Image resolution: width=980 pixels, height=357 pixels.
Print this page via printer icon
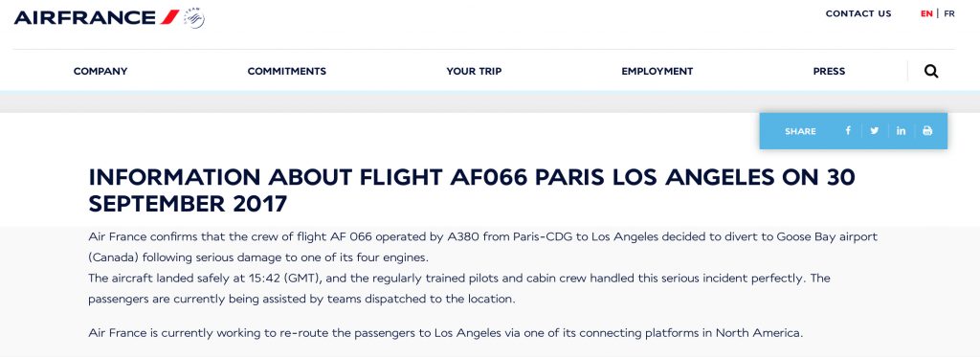pos(927,131)
